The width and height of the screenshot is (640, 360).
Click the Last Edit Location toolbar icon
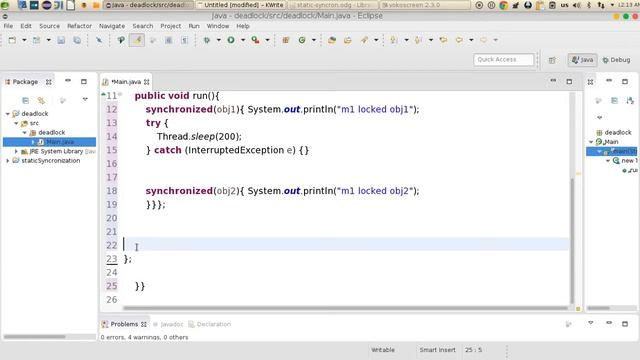click(443, 40)
